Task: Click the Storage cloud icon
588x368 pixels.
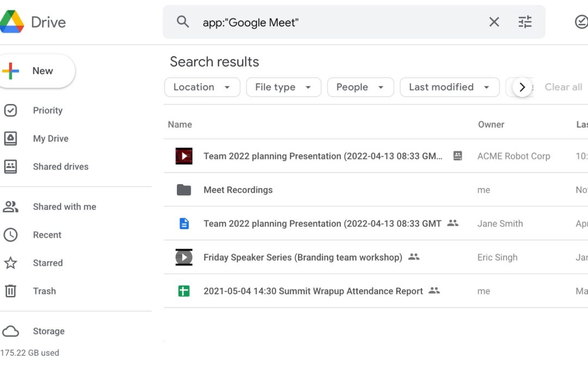Action: tap(10, 331)
